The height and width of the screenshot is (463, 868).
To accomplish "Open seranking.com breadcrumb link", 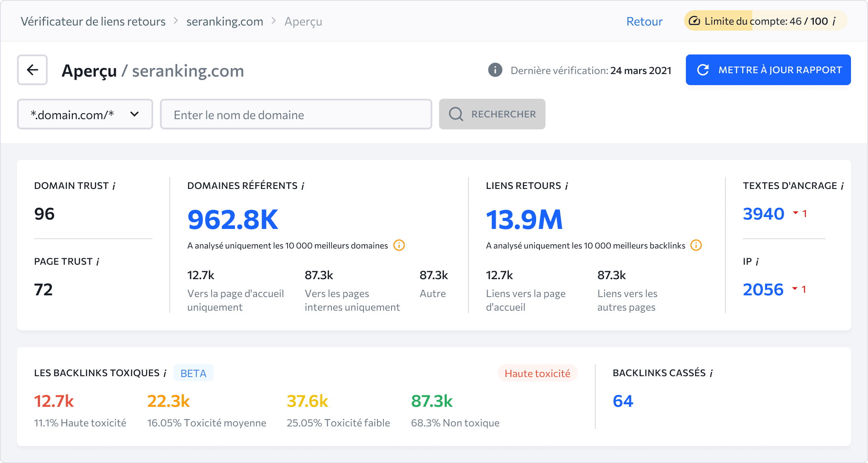I will (x=225, y=21).
